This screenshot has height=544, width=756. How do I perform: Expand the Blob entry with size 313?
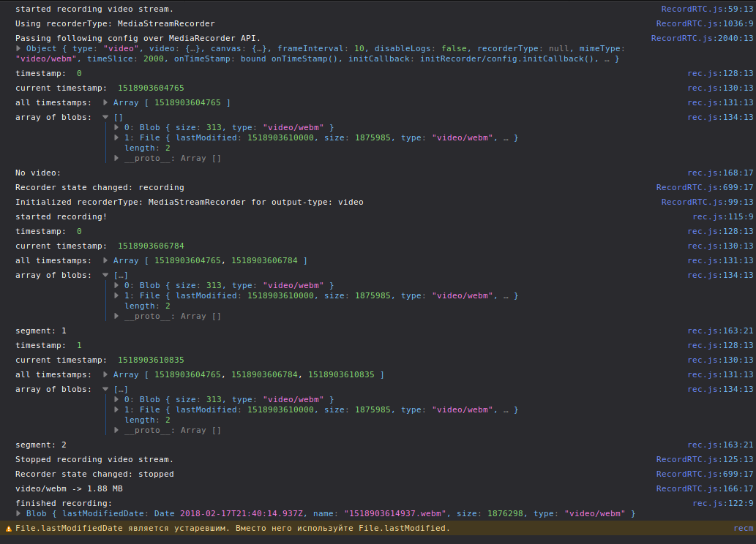[x=116, y=127]
